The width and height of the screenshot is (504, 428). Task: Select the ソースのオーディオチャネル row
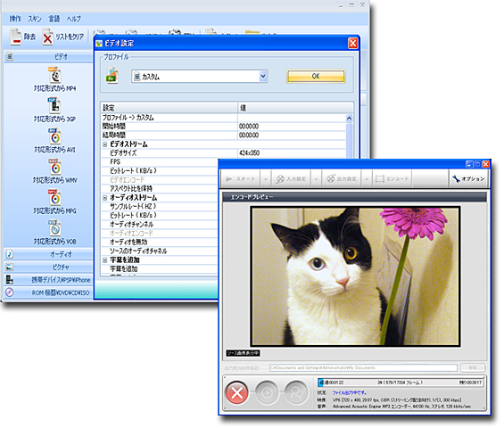[x=160, y=251]
